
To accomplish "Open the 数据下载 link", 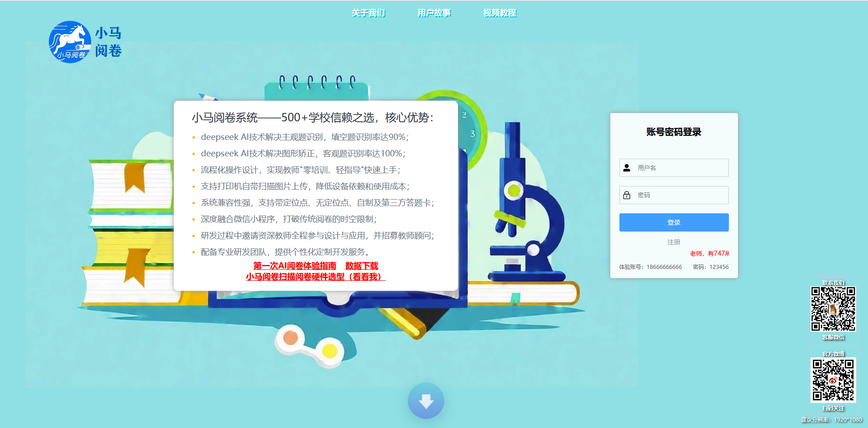I will 362,266.
